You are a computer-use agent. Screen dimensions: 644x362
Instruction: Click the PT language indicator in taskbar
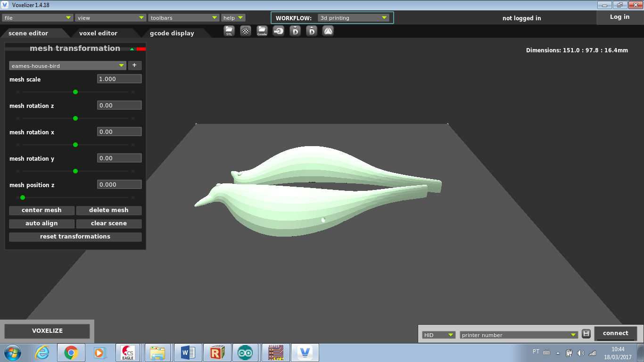(x=536, y=352)
